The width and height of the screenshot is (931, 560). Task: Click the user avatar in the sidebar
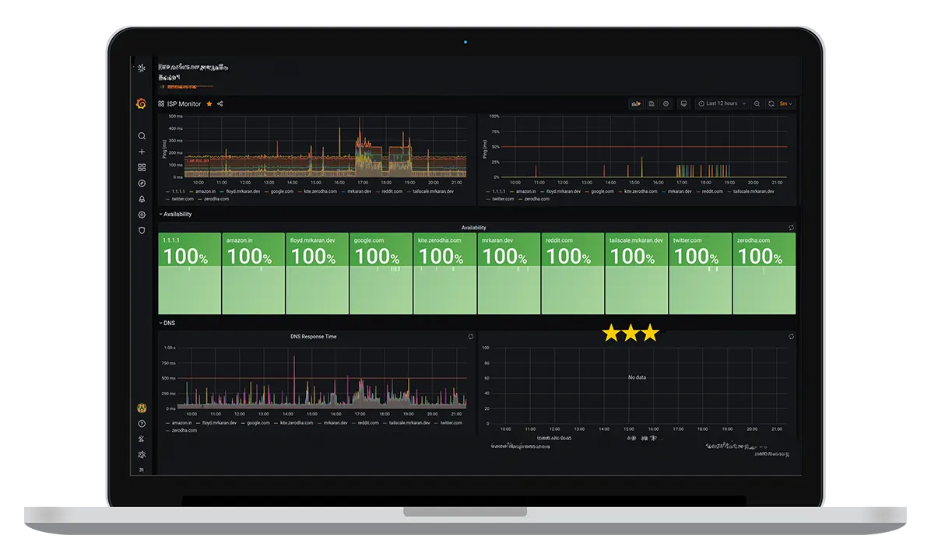[142, 408]
